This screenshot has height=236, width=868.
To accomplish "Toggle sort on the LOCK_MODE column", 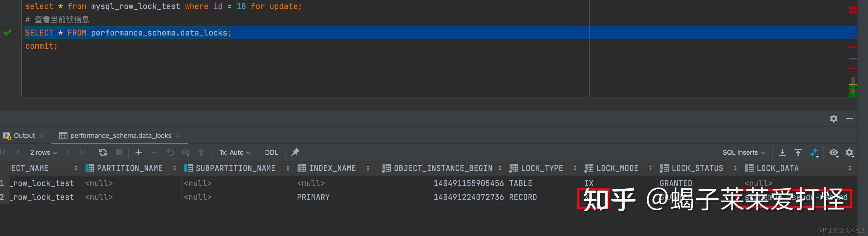I will (650, 168).
